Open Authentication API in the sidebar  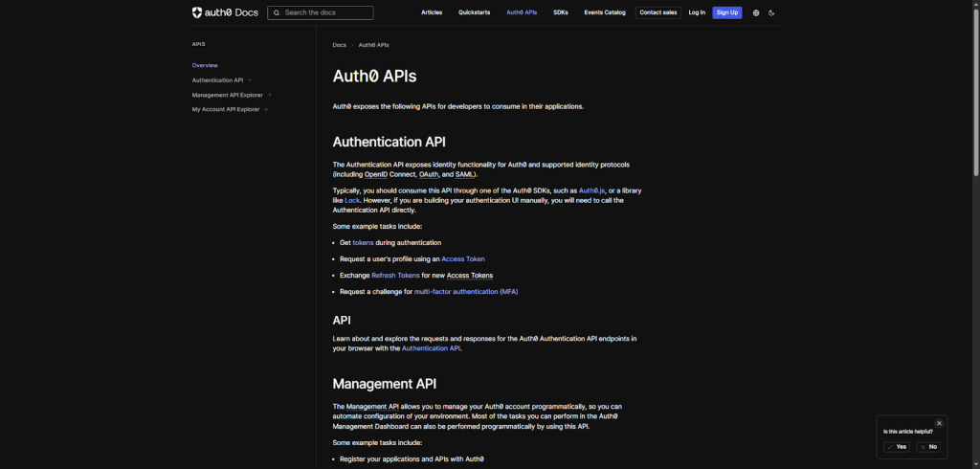click(218, 80)
